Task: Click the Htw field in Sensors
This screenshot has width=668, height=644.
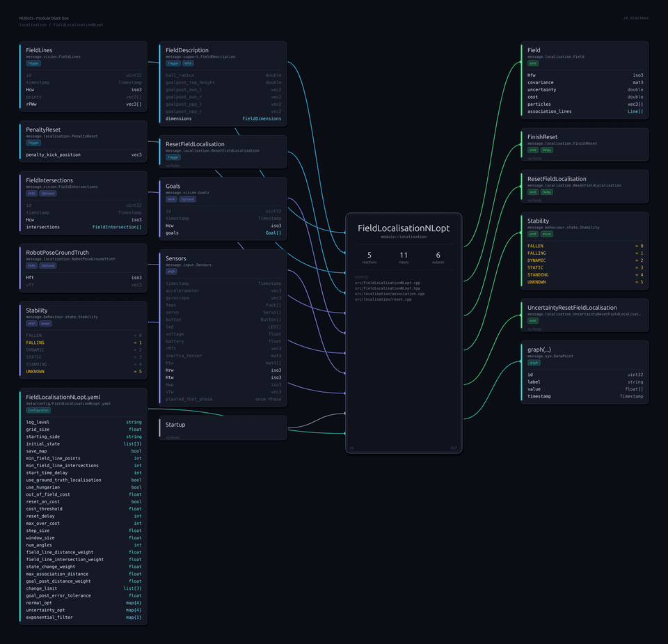Action: point(223,377)
